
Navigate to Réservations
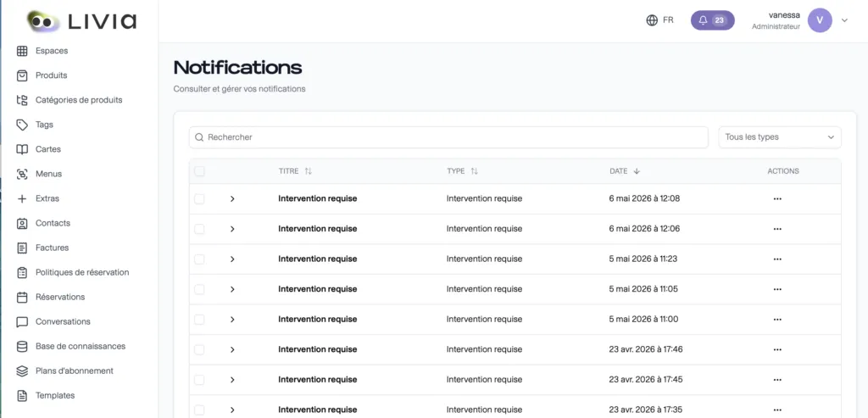coord(60,298)
